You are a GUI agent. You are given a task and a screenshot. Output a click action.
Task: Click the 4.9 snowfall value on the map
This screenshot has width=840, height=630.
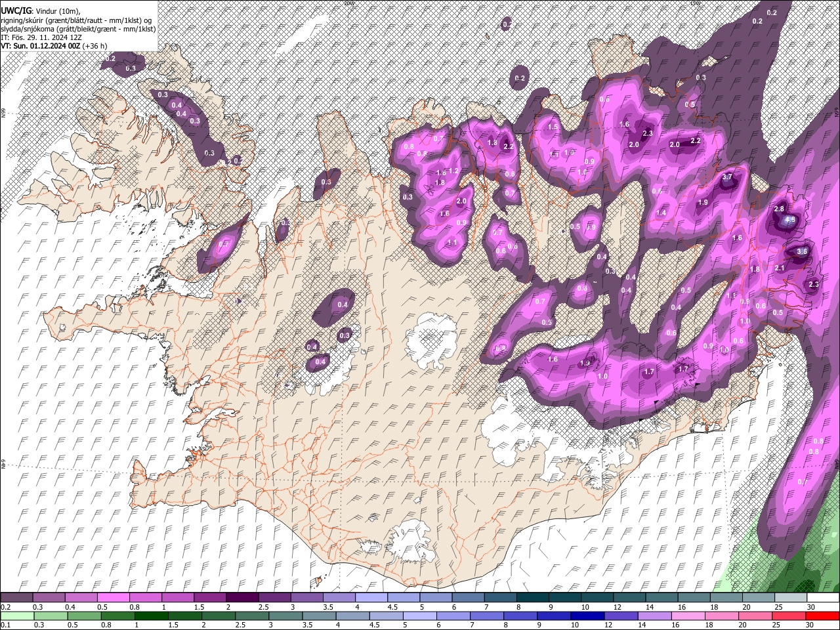click(x=791, y=220)
